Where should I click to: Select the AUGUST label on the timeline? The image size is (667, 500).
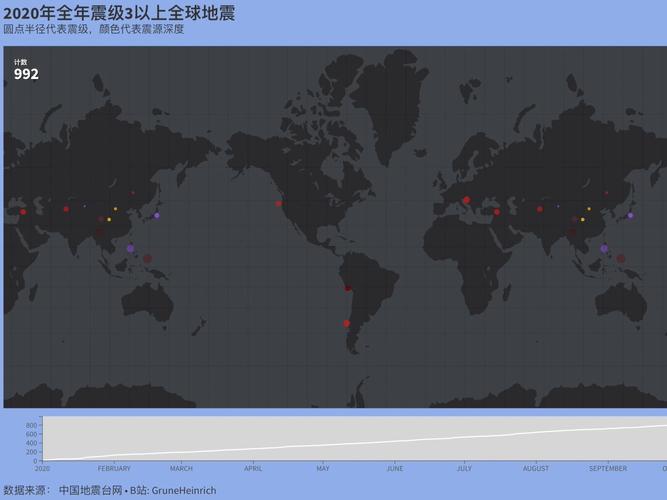point(536,468)
